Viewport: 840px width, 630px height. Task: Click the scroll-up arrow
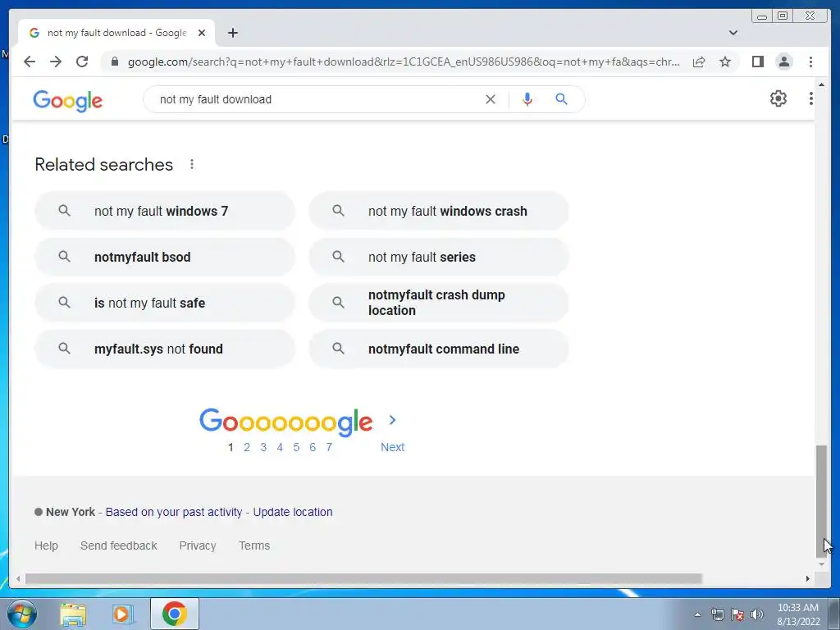click(x=821, y=85)
